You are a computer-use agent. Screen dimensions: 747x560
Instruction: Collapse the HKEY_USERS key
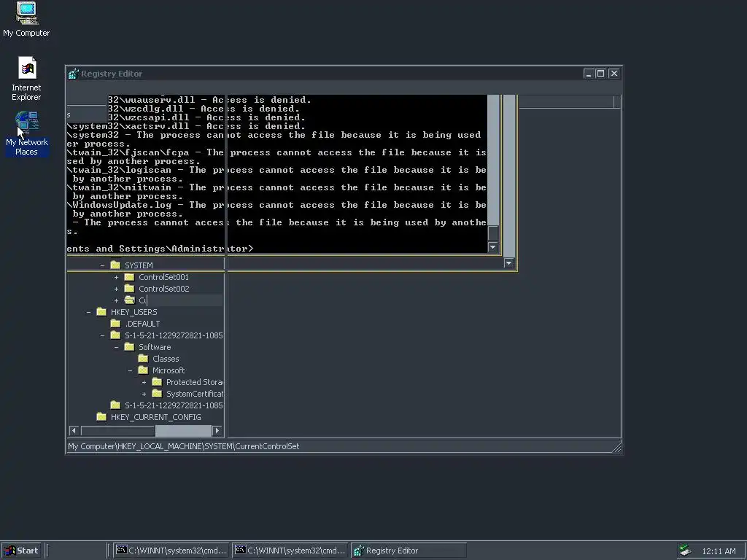click(88, 312)
